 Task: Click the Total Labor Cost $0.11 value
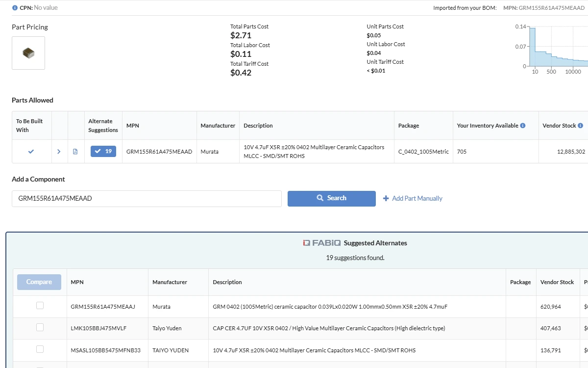241,54
